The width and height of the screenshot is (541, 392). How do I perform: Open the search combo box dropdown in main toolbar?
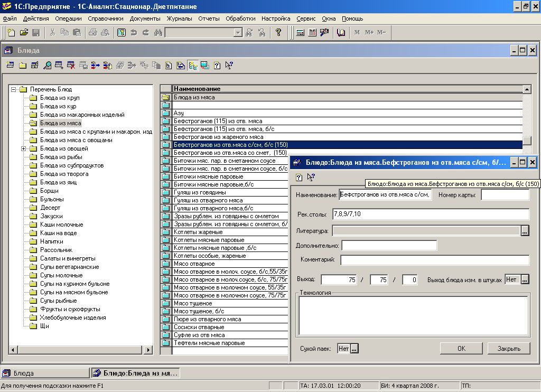[x=238, y=32]
